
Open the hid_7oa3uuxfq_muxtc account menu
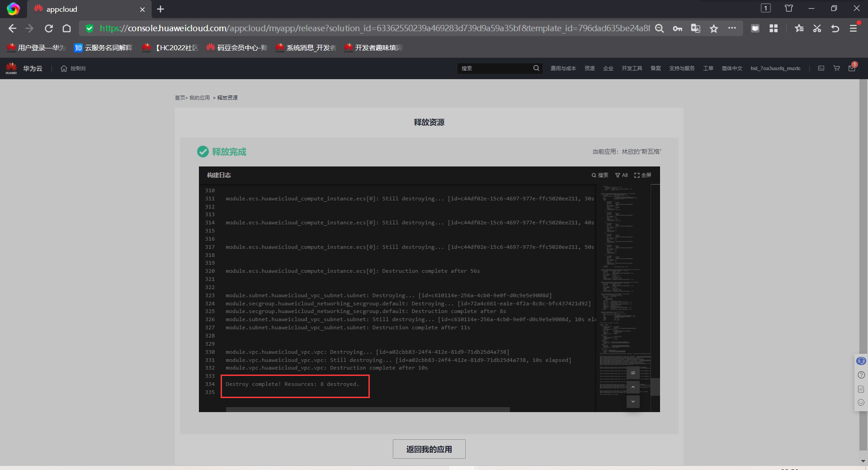775,68
